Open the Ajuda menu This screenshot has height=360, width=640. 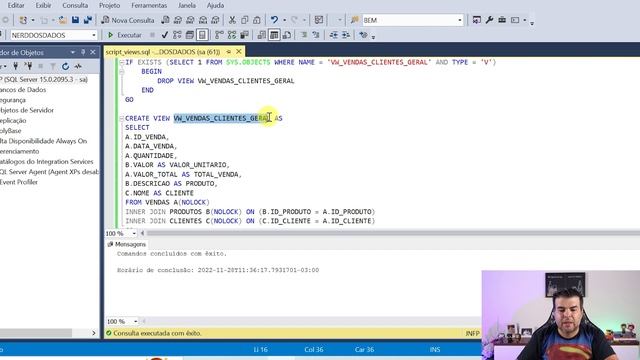click(x=215, y=5)
